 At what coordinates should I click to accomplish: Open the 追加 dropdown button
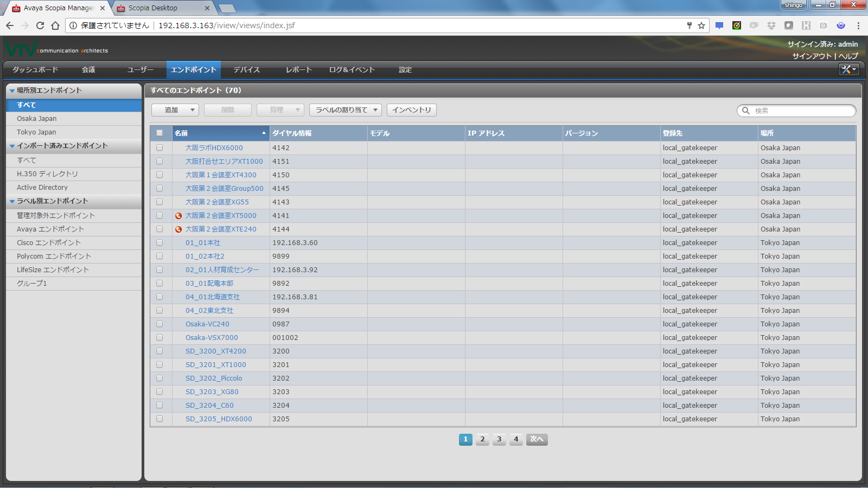(x=175, y=110)
